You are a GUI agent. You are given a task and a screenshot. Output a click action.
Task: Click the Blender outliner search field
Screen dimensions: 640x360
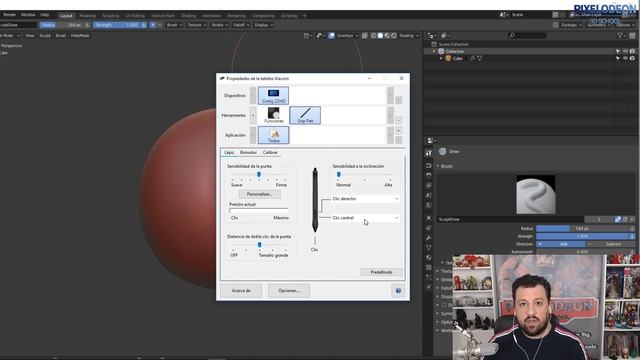click(x=527, y=36)
